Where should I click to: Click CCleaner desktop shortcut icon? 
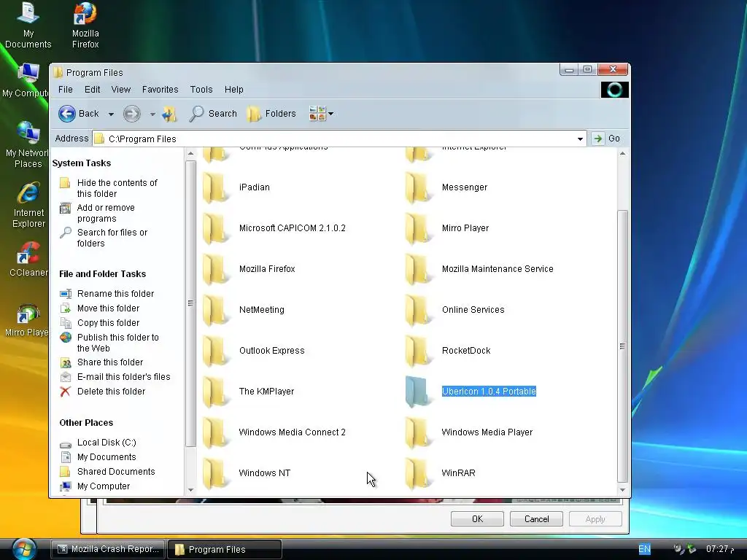(28, 253)
